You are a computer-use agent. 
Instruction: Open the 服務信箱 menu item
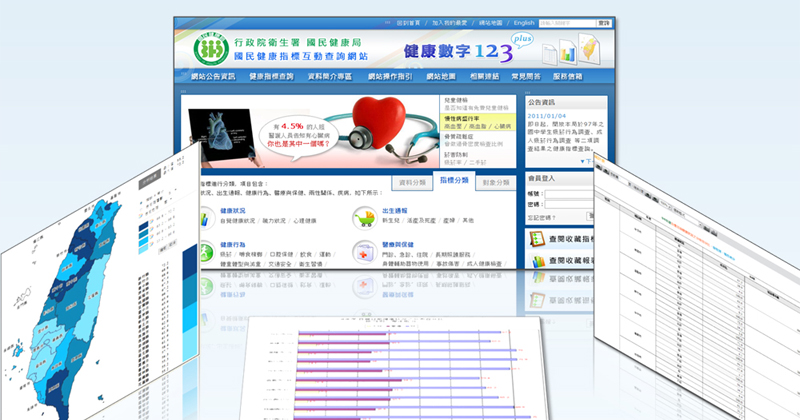tap(567, 77)
